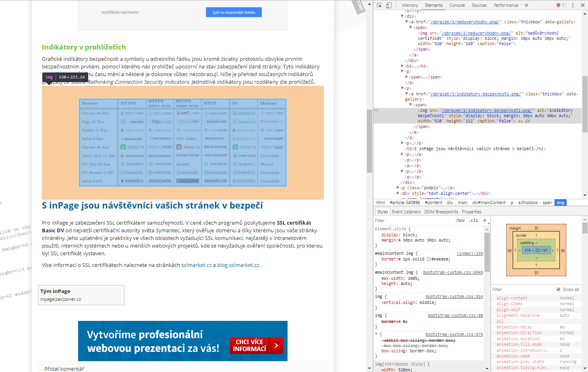588x372 pixels.
Task: Expand the h3 element node in DOM tree
Action: tap(402, 66)
